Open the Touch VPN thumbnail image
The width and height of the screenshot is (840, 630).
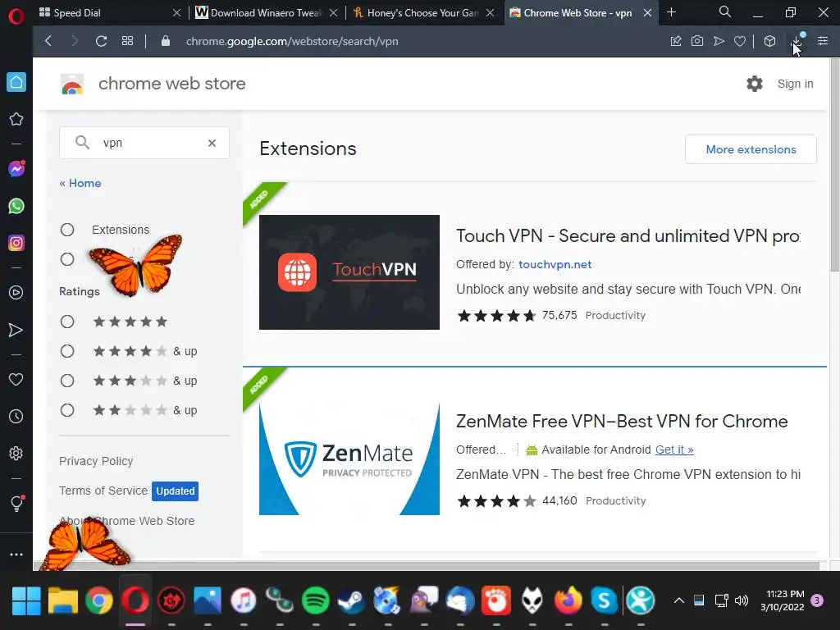[x=349, y=272]
